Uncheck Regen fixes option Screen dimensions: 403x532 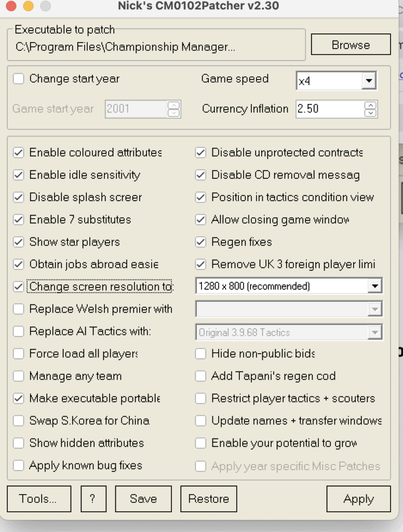pyautogui.click(x=200, y=242)
